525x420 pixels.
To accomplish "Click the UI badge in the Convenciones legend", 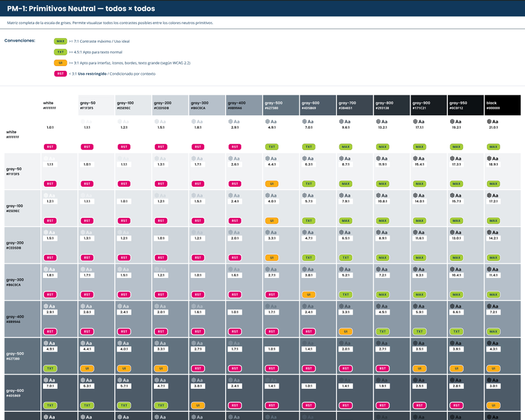I will (60, 63).
